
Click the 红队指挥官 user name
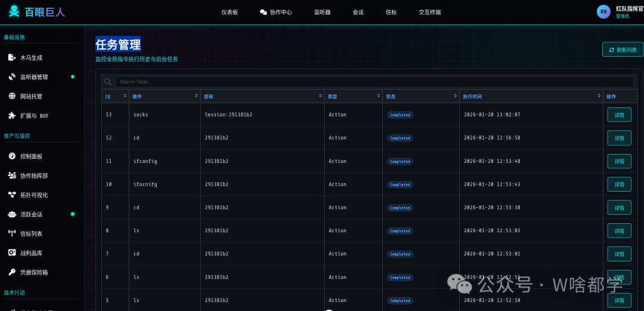pos(630,8)
